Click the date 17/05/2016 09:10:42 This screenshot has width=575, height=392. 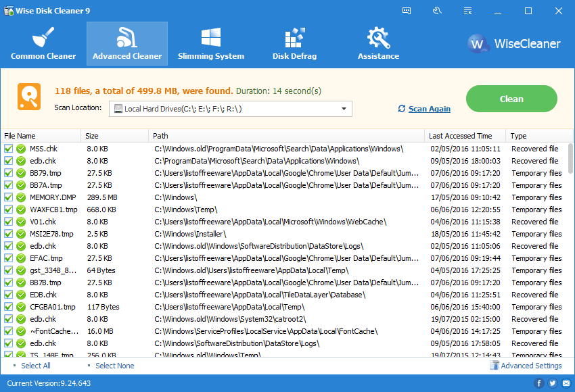(x=465, y=197)
